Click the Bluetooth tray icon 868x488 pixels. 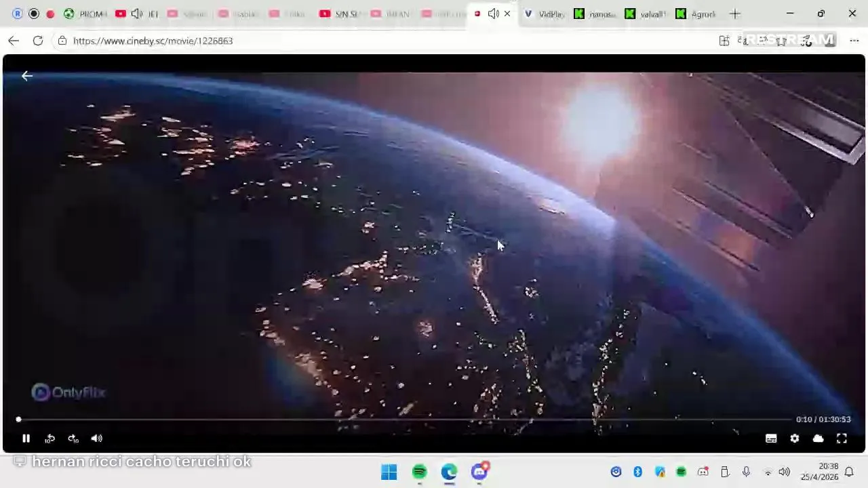tap(637, 472)
